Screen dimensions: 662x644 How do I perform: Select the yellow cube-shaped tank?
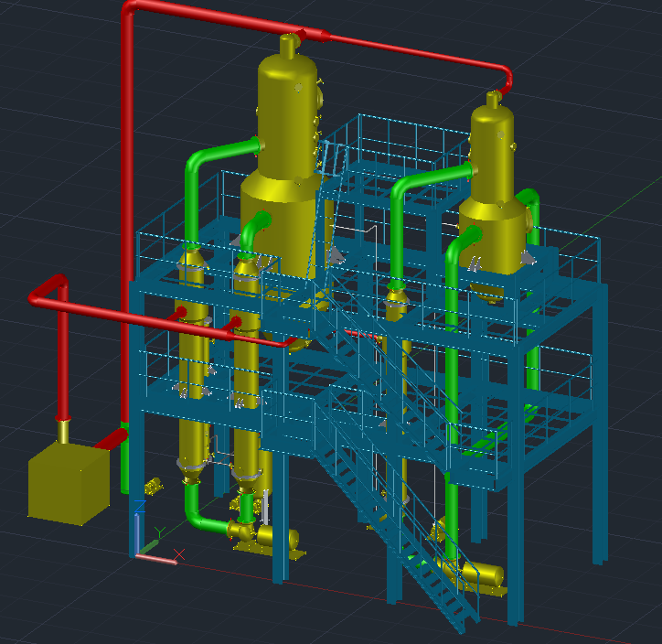point(69,483)
